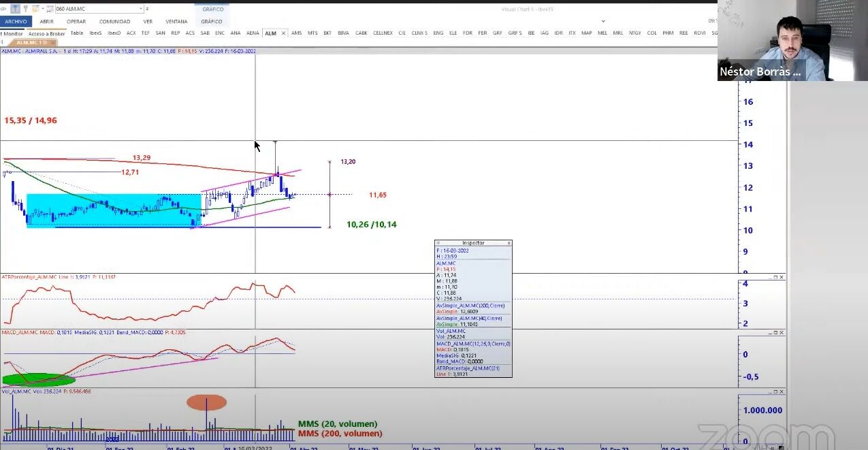Switch to the ROVI tab

[700, 33]
